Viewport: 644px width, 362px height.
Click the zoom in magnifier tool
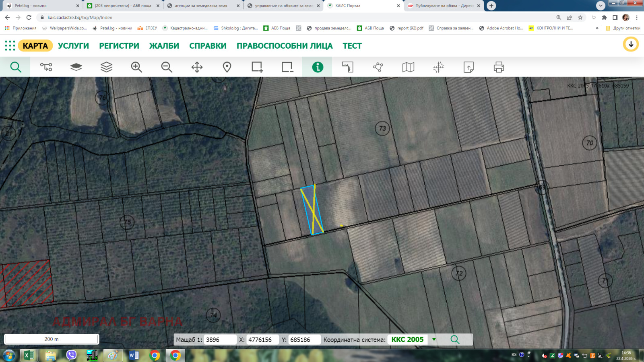coord(136,67)
